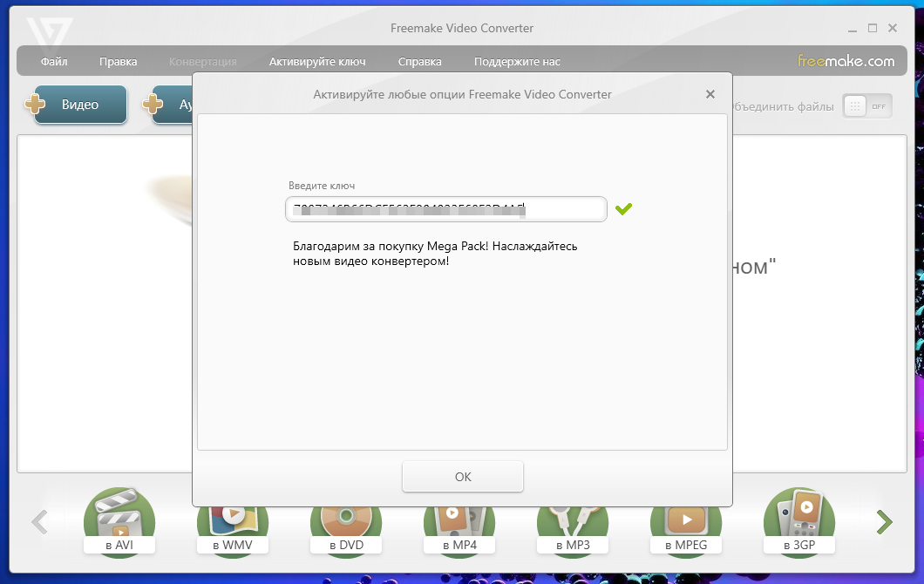The width and height of the screenshot is (924, 584).
Task: Close the activation dialog with X
Action: point(710,94)
